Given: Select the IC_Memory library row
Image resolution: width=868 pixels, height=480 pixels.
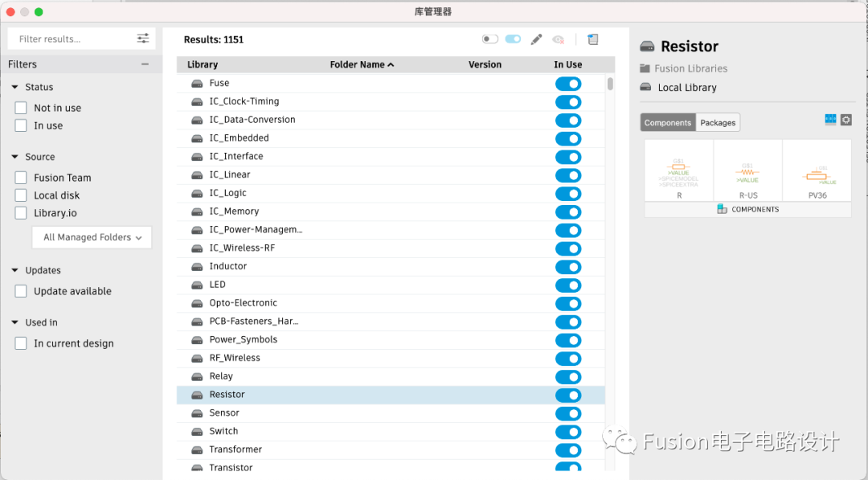Looking at the screenshot, I should (391, 212).
